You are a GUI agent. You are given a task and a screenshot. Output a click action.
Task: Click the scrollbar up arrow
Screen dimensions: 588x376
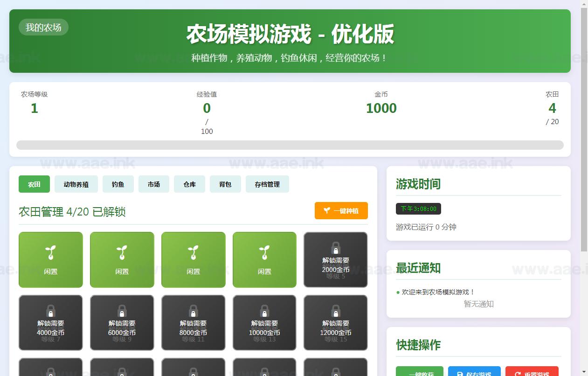coord(584,4)
